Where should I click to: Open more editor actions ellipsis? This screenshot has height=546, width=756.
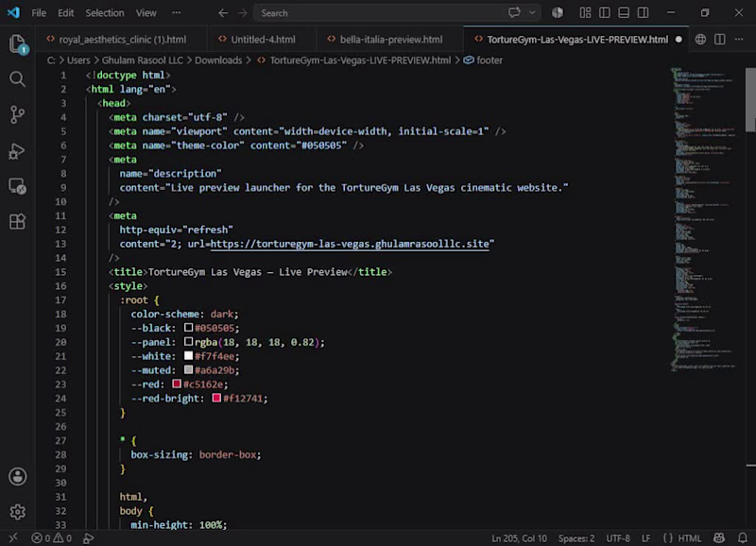pos(739,40)
